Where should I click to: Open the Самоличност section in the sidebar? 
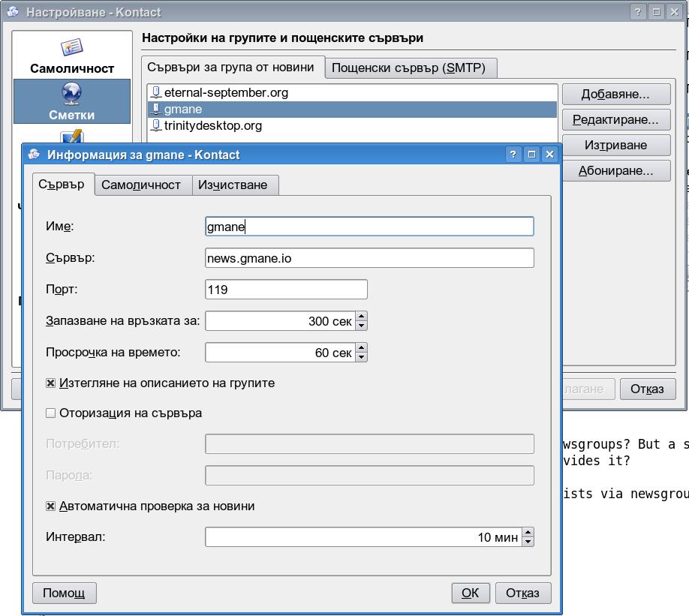click(72, 55)
